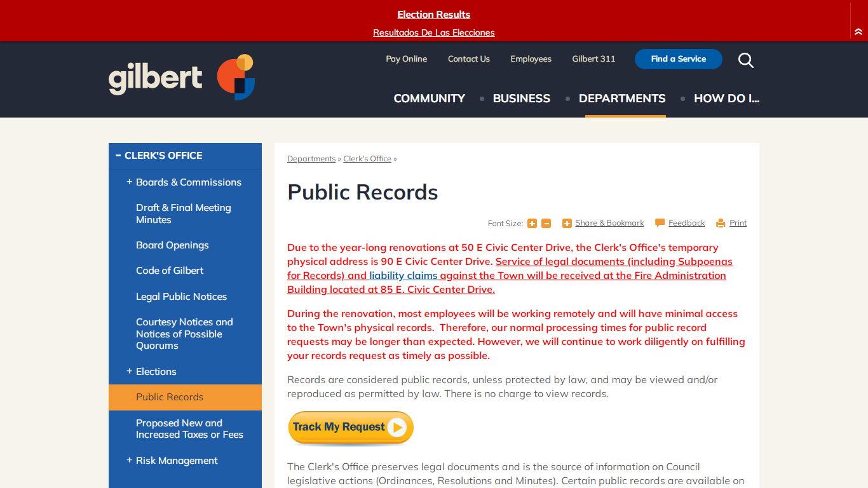This screenshot has width=868, height=488.
Task: Open the Election Results link
Action: click(434, 15)
